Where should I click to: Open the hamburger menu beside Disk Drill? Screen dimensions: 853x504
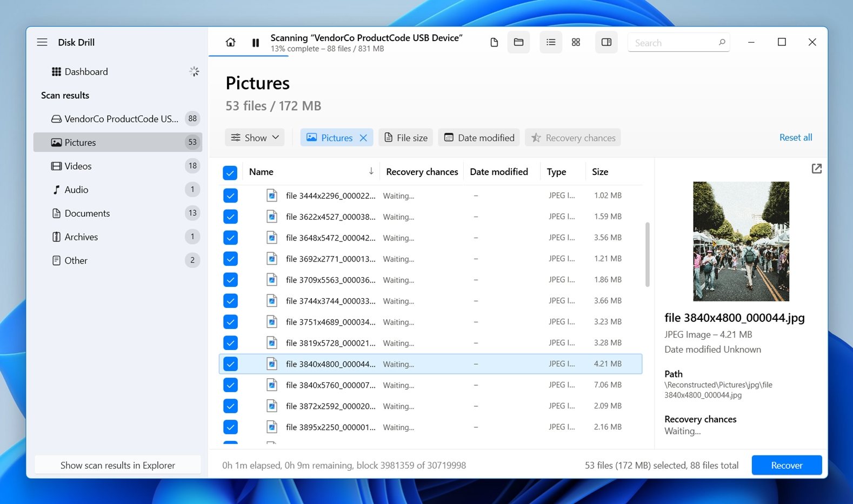(x=42, y=42)
